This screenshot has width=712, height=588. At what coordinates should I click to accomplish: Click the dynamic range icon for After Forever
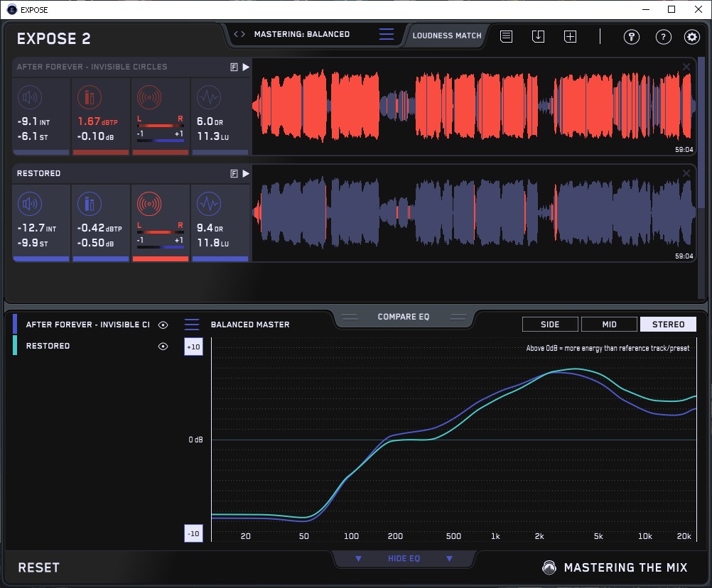[x=208, y=97]
